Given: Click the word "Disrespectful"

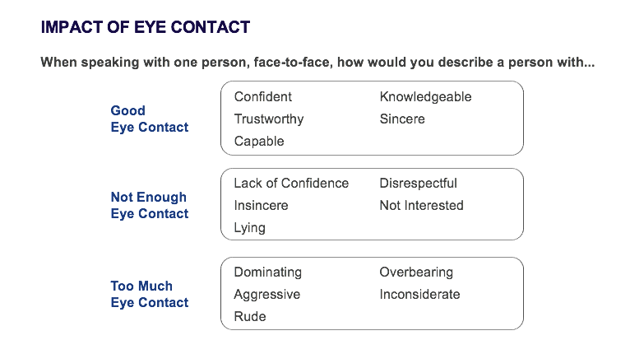Looking at the screenshot, I should (418, 183).
